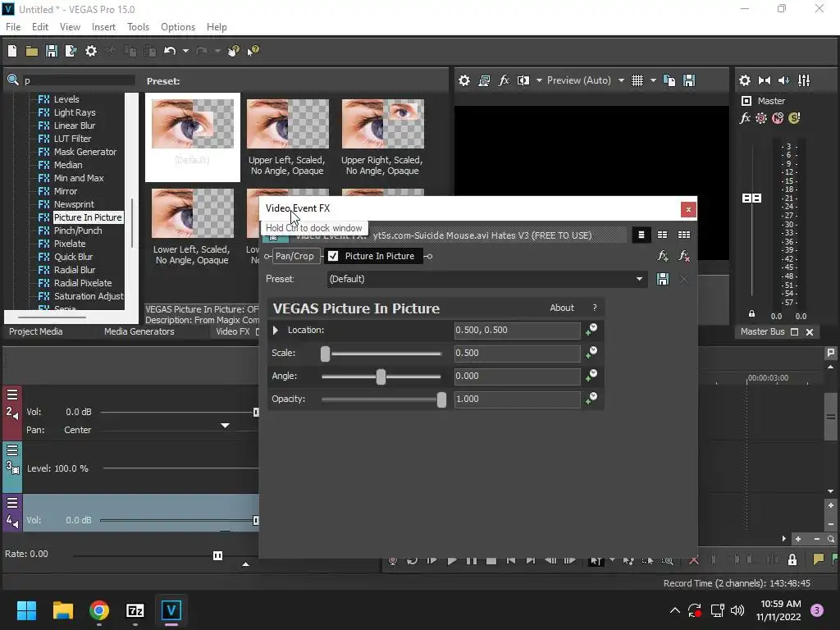Animate the Scale parameter icon
840x630 pixels.
(x=591, y=353)
